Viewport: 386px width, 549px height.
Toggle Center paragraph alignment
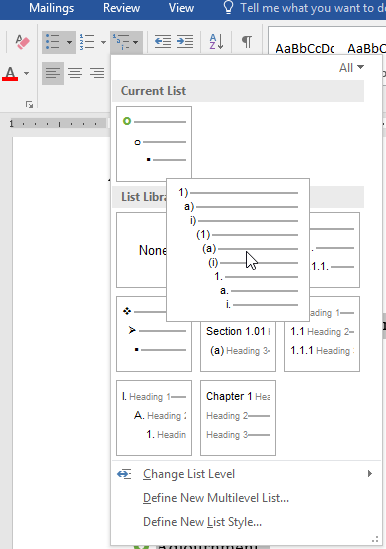point(75,73)
